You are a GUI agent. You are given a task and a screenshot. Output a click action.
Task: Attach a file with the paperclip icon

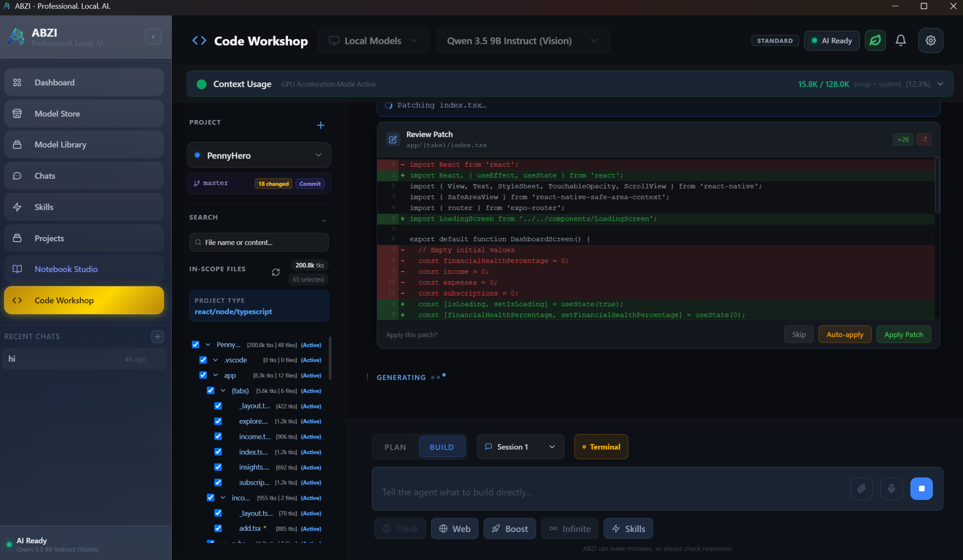[x=861, y=489]
